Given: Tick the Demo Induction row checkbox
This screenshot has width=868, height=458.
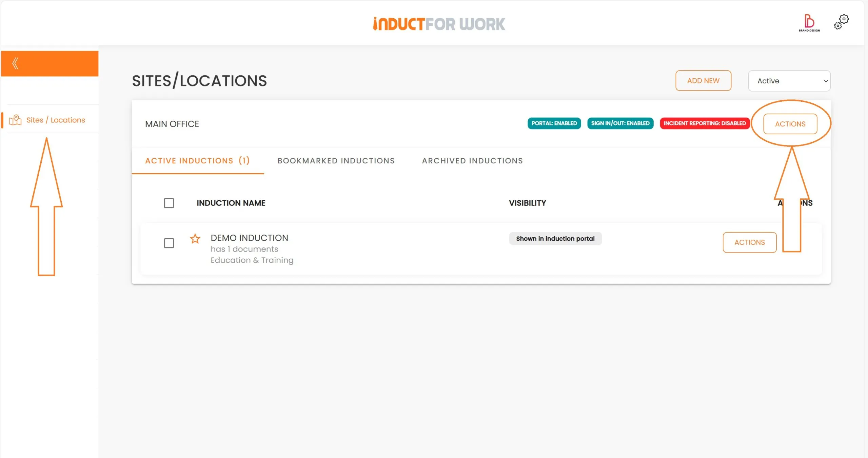Looking at the screenshot, I should pos(169,243).
